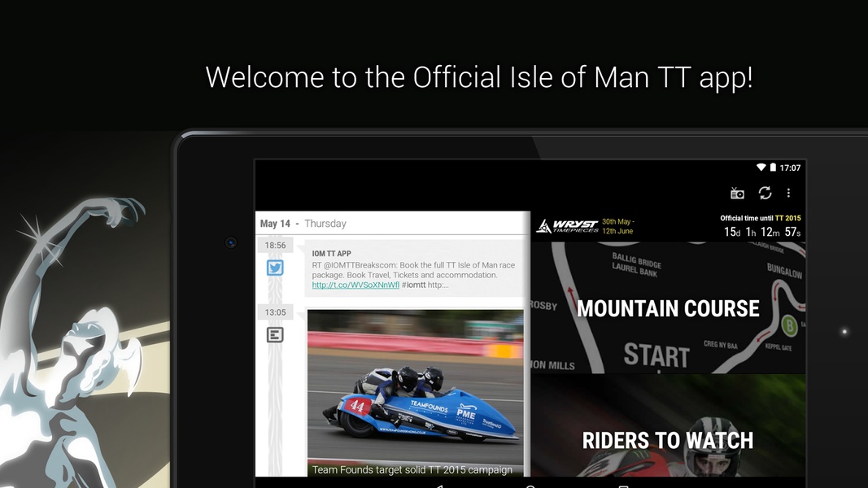Tap the 18:56 timestamp
Viewport: 868px width, 488px height.
click(x=275, y=245)
